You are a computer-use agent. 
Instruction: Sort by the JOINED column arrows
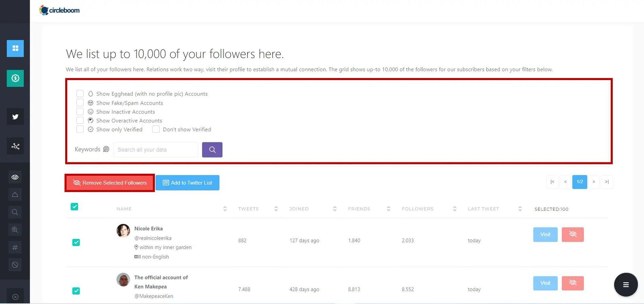click(x=335, y=209)
